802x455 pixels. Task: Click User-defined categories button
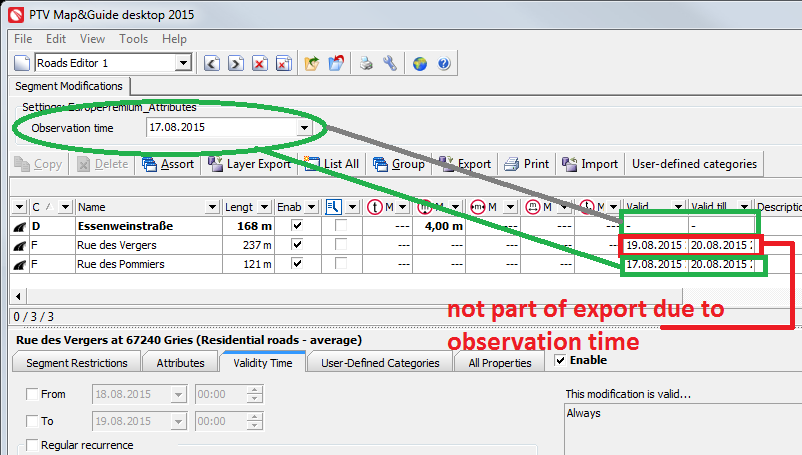tap(695, 164)
